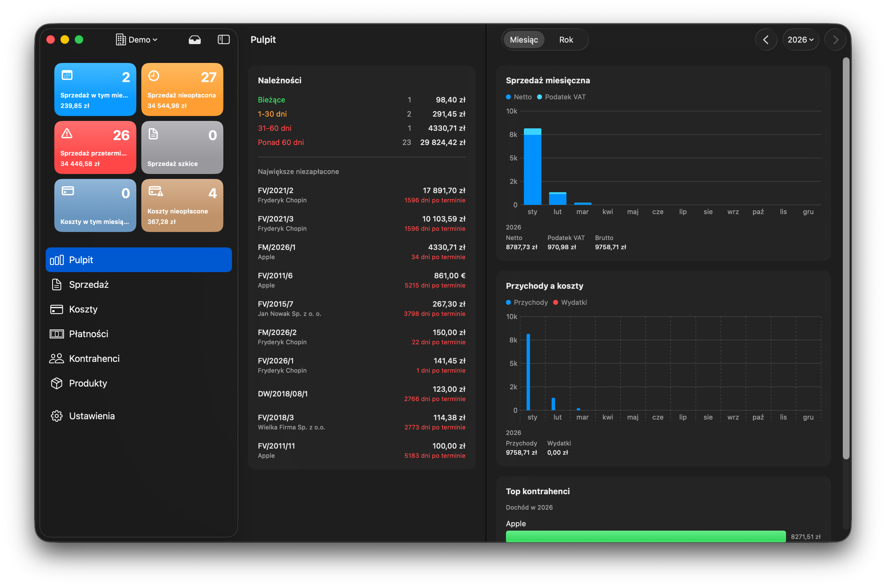Select the Miesiąc tab
Viewport: 886px width, 588px height.
point(524,39)
